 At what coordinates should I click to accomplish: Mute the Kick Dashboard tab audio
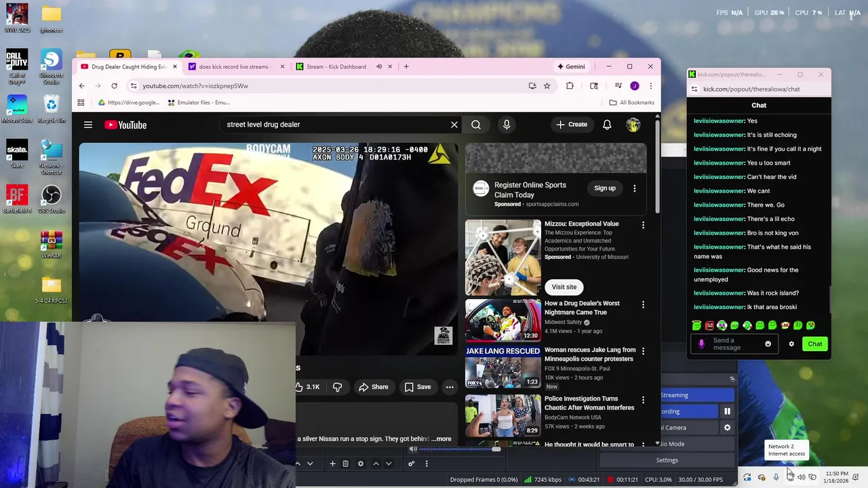[379, 66]
